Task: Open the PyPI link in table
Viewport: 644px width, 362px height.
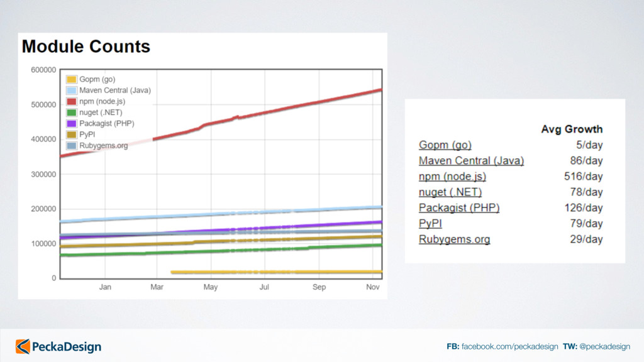Action: 430,223
